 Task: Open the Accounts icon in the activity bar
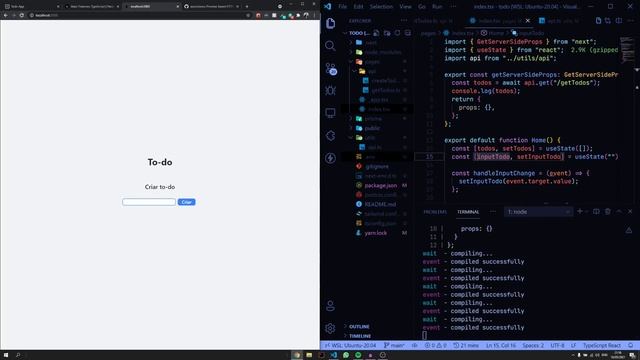tap(330, 306)
